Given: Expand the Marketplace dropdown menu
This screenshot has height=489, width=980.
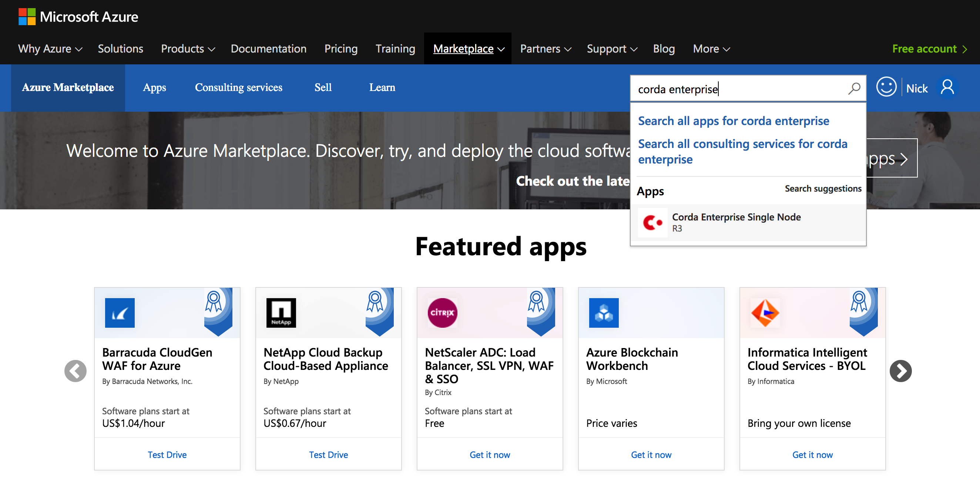Looking at the screenshot, I should [469, 49].
